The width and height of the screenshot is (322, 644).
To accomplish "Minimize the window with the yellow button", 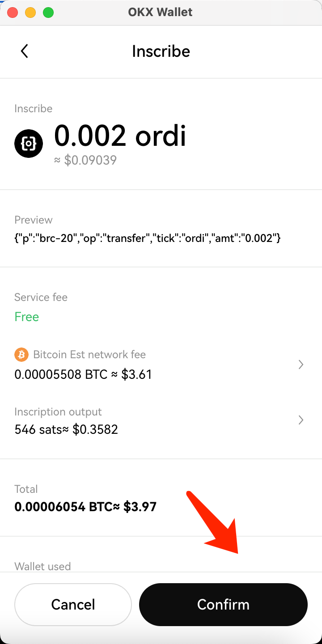I will pos(30,13).
